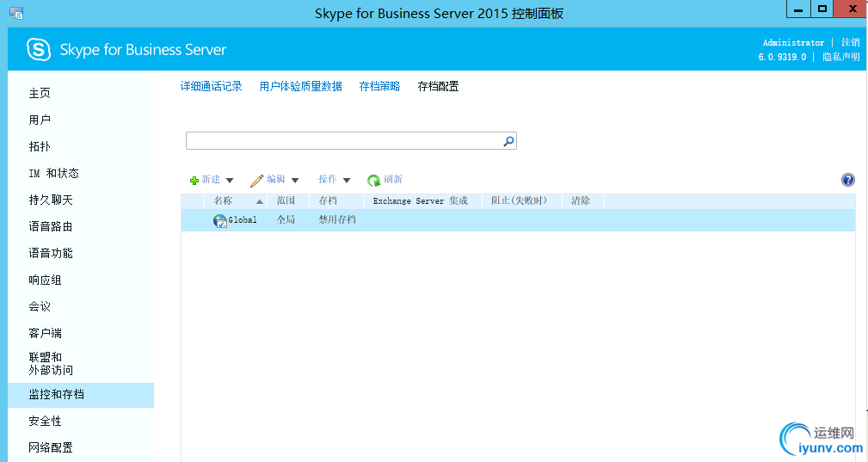Image resolution: width=868 pixels, height=462 pixels.
Task: Minimize the control panel window
Action: 798,9
